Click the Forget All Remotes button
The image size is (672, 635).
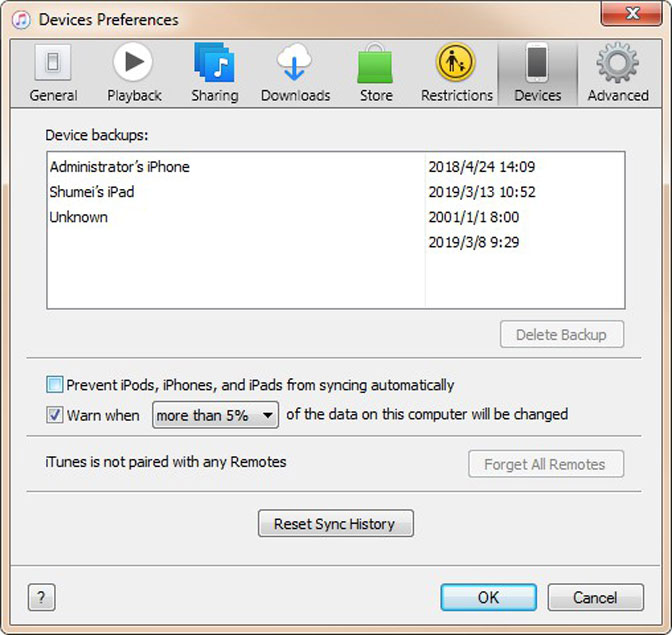[x=546, y=464]
